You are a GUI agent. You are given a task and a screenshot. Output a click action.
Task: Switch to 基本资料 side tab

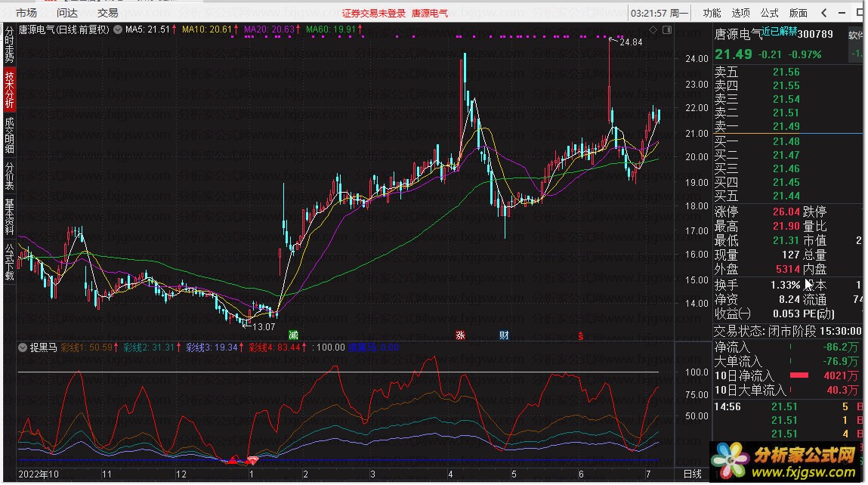tap(9, 217)
